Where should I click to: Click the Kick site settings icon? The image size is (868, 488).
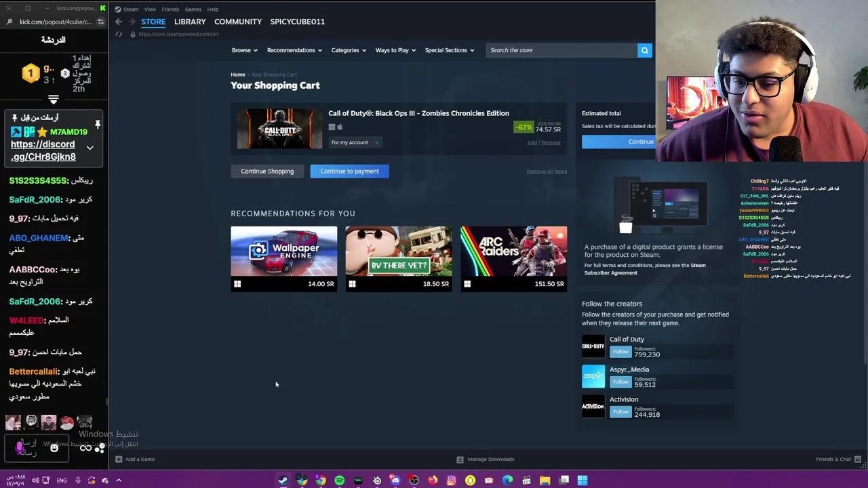[x=100, y=22]
